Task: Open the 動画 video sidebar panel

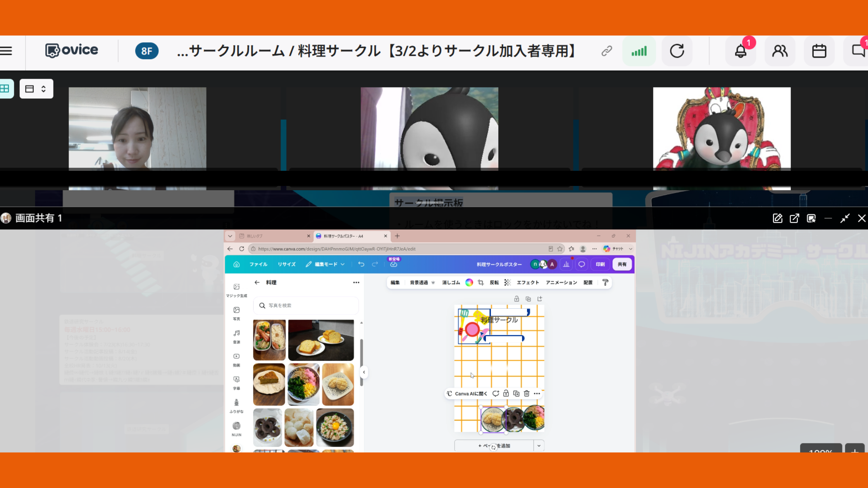Action: [x=236, y=360]
